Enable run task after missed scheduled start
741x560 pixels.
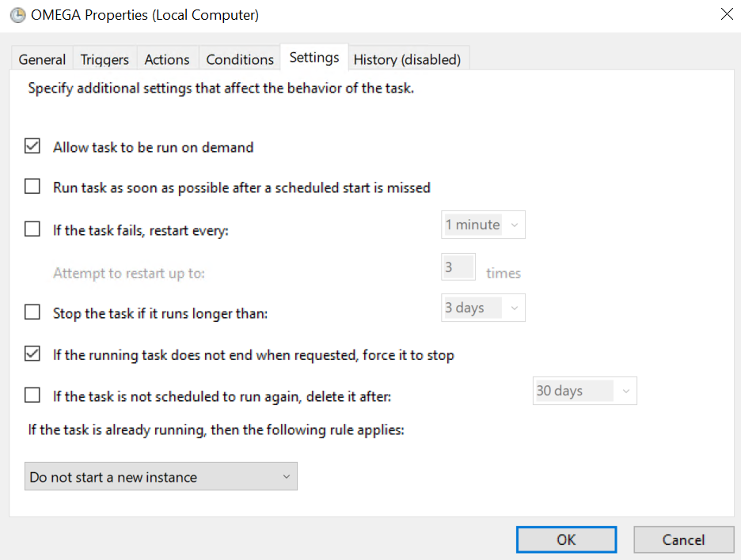tap(32, 187)
